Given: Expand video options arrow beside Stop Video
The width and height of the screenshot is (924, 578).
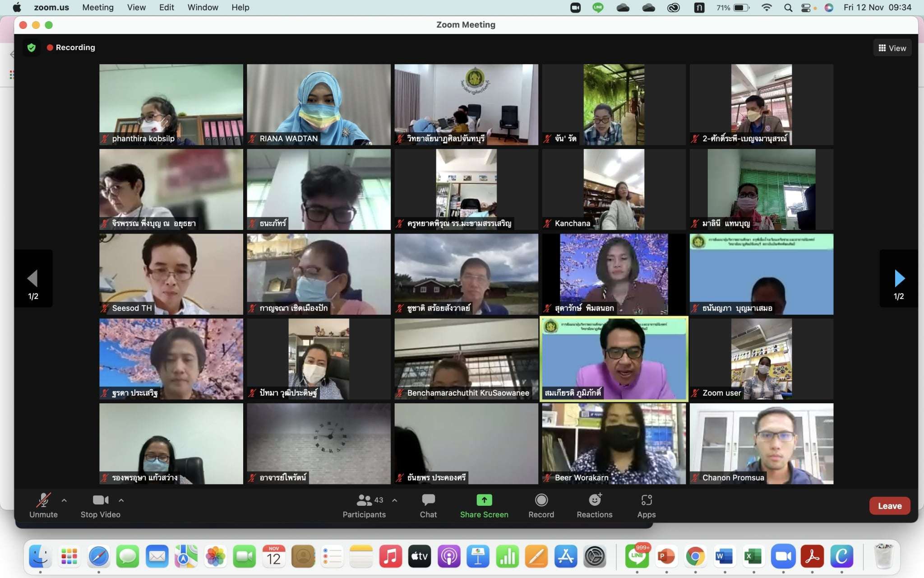Looking at the screenshot, I should tap(121, 500).
